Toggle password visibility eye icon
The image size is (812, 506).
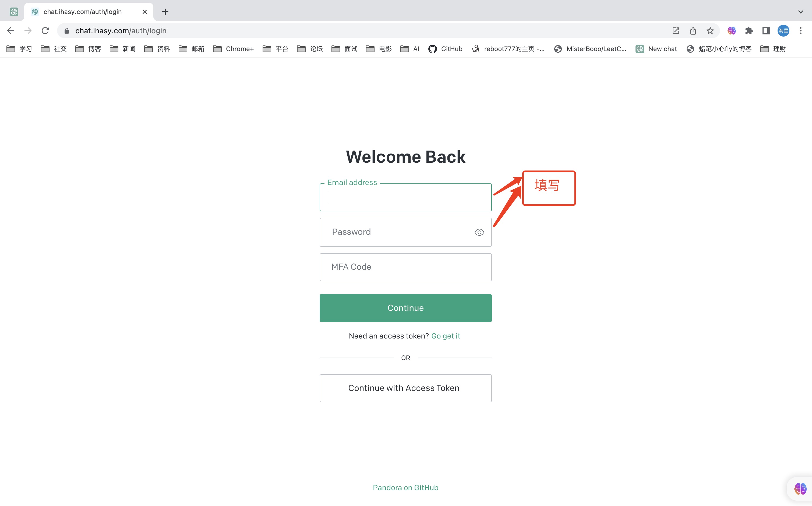(x=479, y=232)
